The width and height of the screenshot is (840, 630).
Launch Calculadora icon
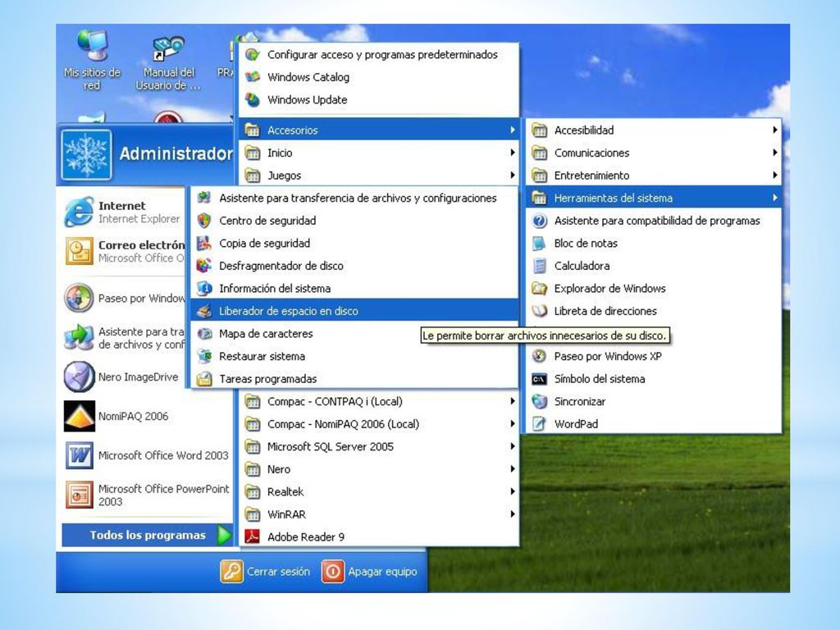tap(539, 266)
